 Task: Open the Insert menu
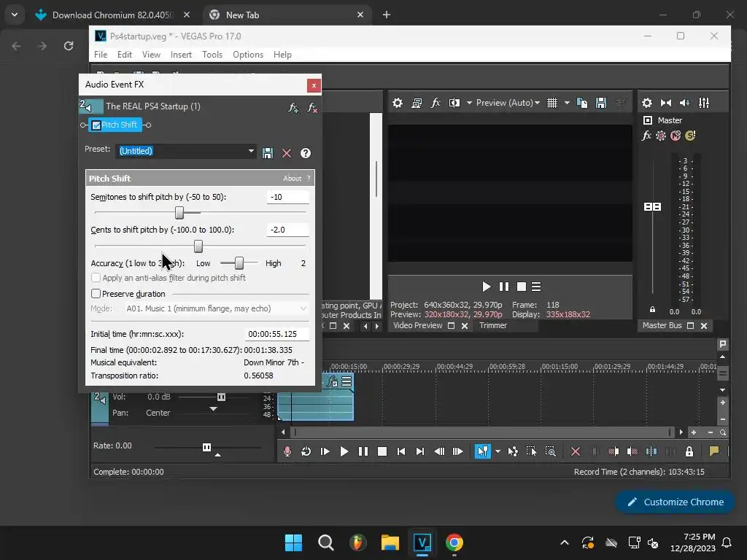181,55
